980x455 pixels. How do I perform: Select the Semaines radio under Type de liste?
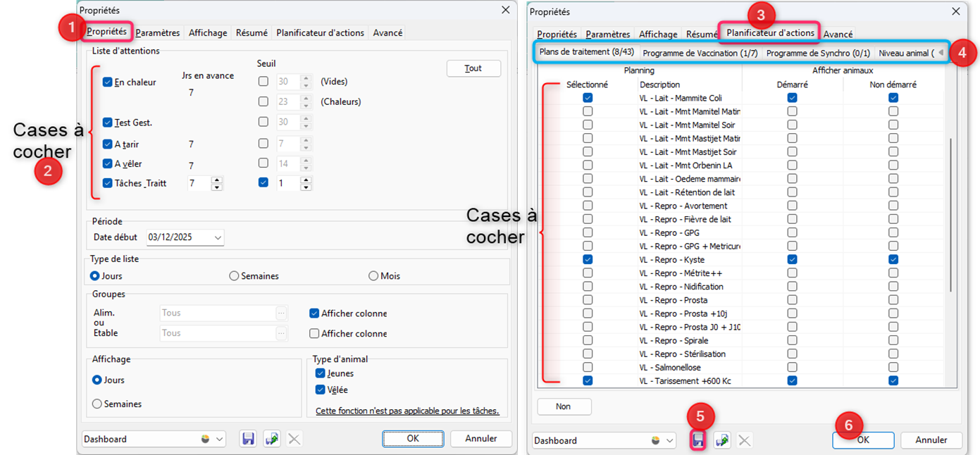234,276
